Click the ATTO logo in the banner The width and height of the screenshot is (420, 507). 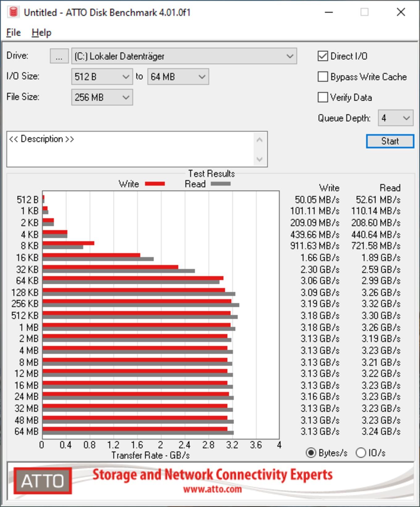[x=43, y=481]
